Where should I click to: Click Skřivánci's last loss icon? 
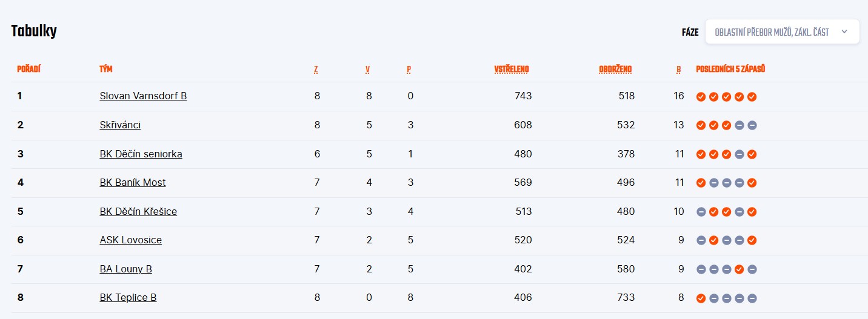[x=752, y=125]
